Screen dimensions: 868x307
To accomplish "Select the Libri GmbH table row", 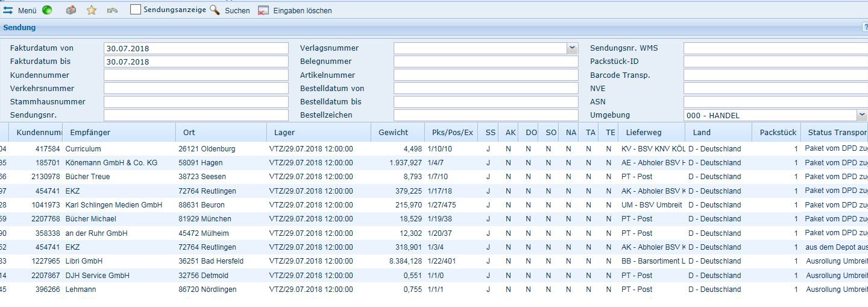I will pyautogui.click(x=84, y=261).
